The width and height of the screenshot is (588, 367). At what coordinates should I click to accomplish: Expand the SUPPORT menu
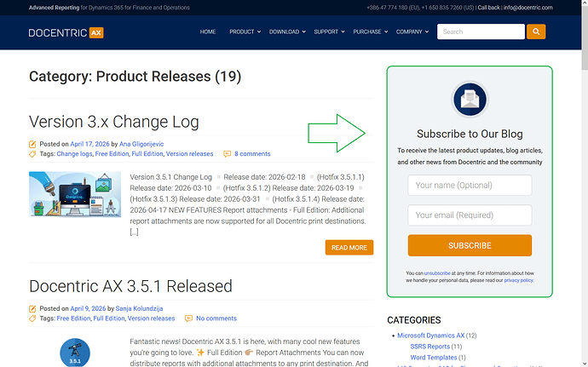click(x=329, y=32)
